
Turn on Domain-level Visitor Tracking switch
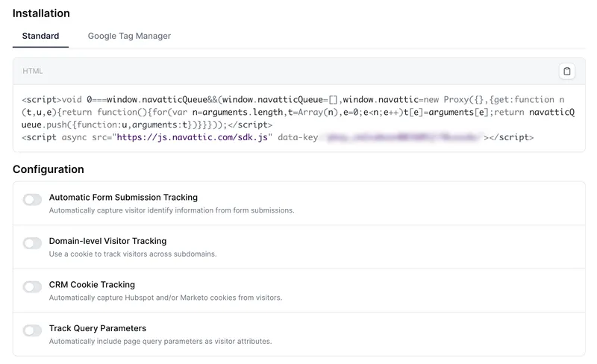(32, 243)
